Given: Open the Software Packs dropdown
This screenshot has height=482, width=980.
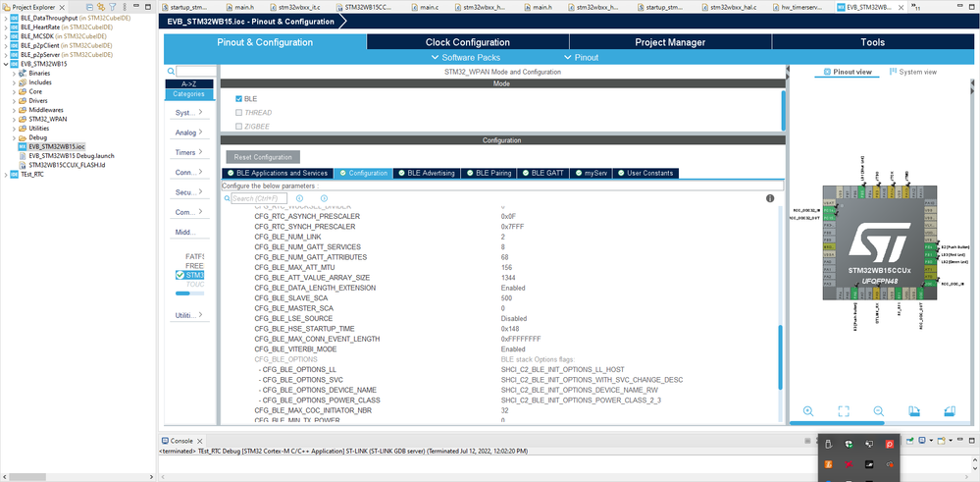Looking at the screenshot, I should point(466,58).
